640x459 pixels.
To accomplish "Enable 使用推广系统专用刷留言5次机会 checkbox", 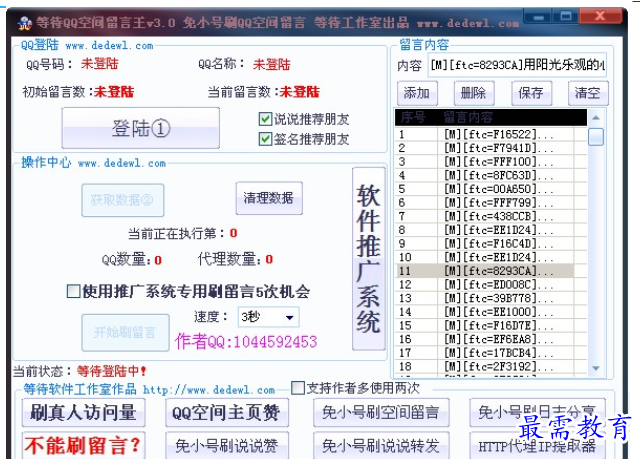I will pos(73,291).
